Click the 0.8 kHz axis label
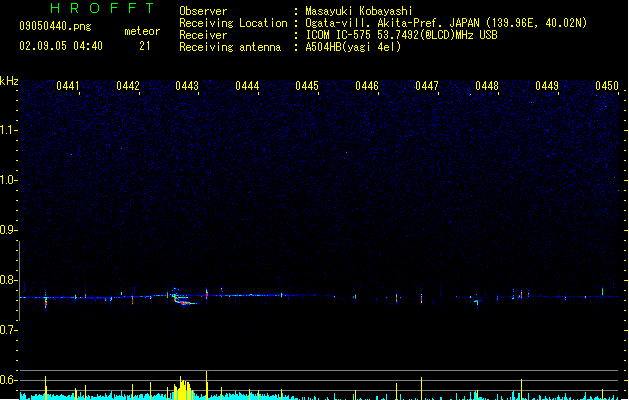629x400 pixels. point(8,280)
